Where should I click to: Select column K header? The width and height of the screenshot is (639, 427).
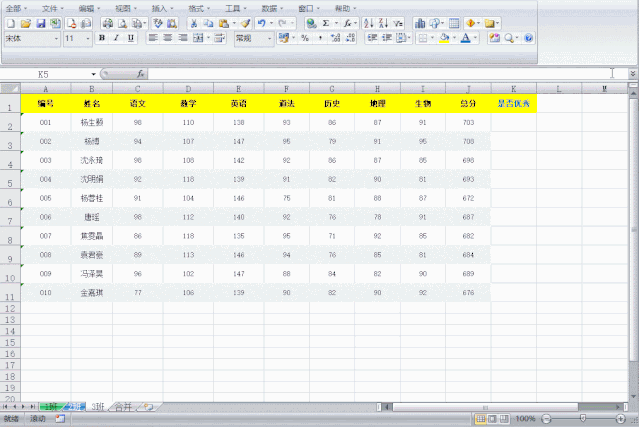tap(513, 88)
